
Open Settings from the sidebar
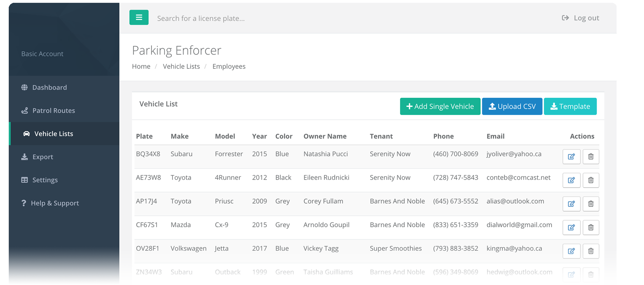(45, 180)
